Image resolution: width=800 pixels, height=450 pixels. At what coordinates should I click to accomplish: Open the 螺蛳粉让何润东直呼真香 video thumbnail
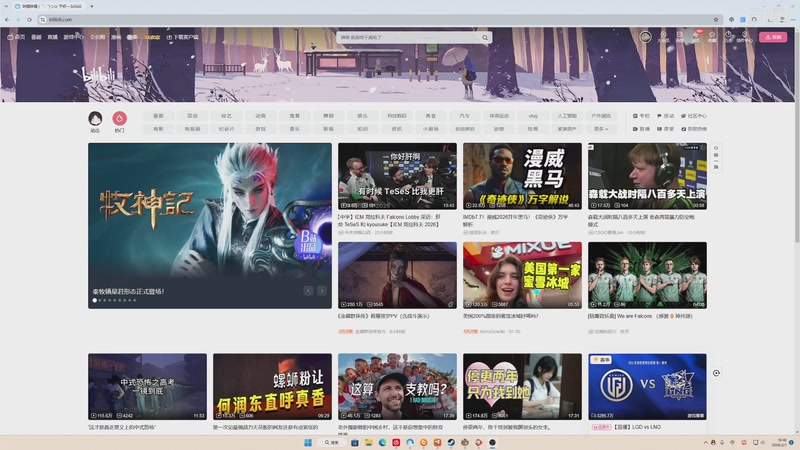pyautogui.click(x=272, y=387)
